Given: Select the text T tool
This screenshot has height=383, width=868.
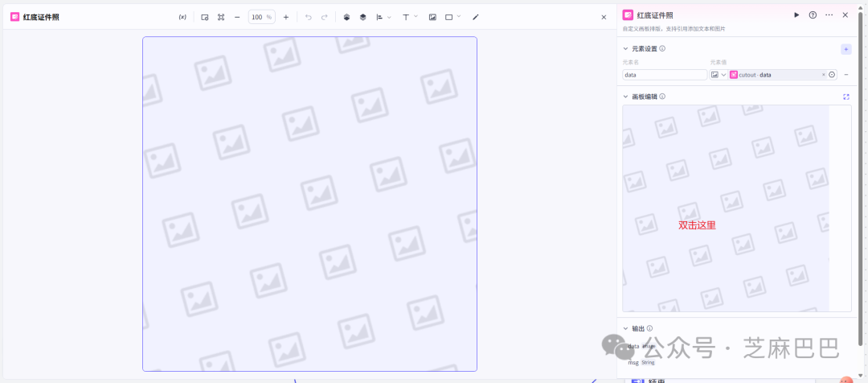Looking at the screenshot, I should click(x=406, y=17).
